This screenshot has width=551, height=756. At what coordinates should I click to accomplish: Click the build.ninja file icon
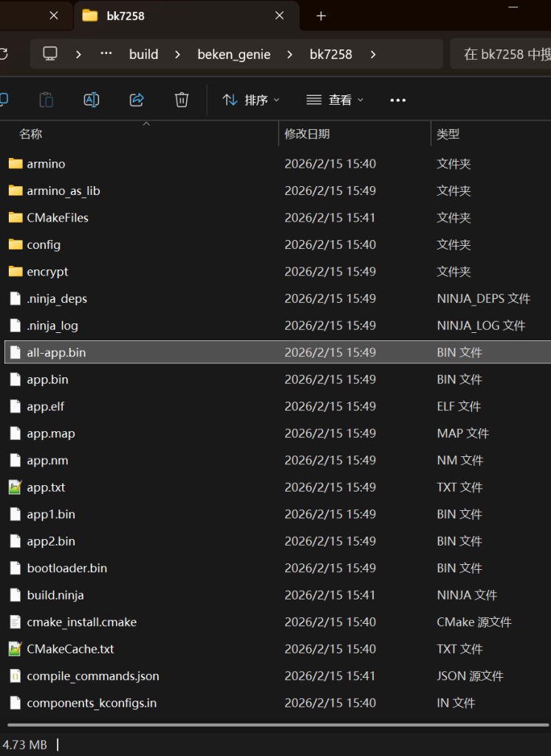click(16, 595)
